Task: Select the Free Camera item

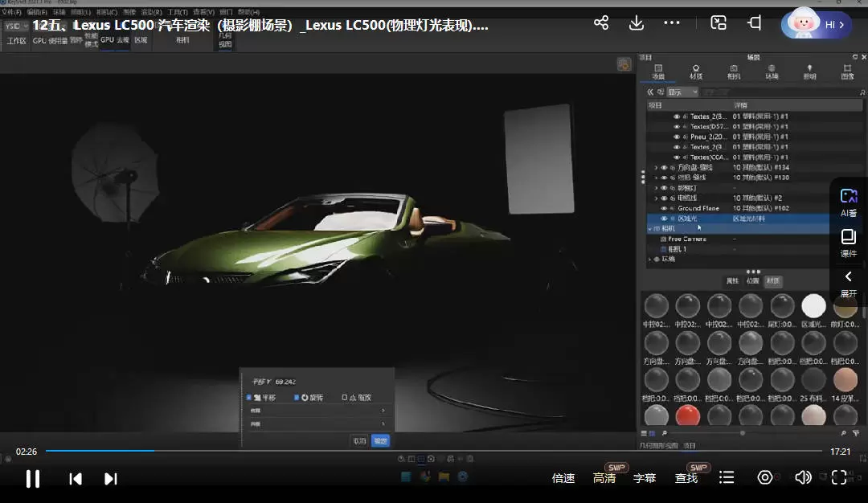Action: [x=687, y=239]
